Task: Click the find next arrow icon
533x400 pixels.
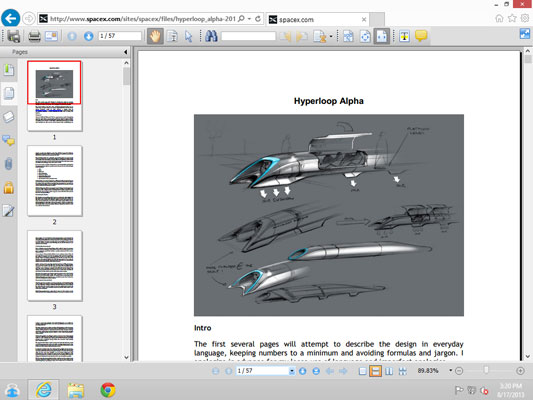Action: [x=302, y=36]
